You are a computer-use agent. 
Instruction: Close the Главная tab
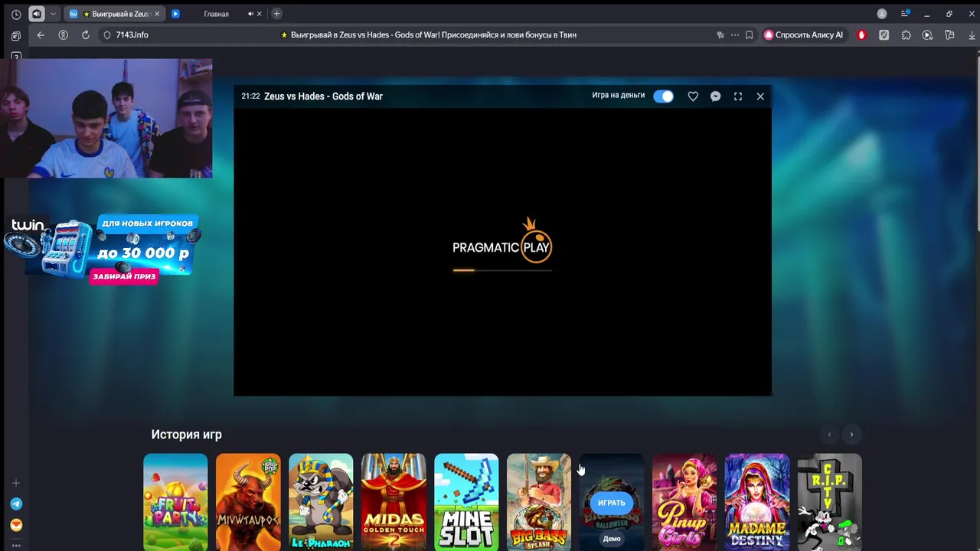(259, 14)
